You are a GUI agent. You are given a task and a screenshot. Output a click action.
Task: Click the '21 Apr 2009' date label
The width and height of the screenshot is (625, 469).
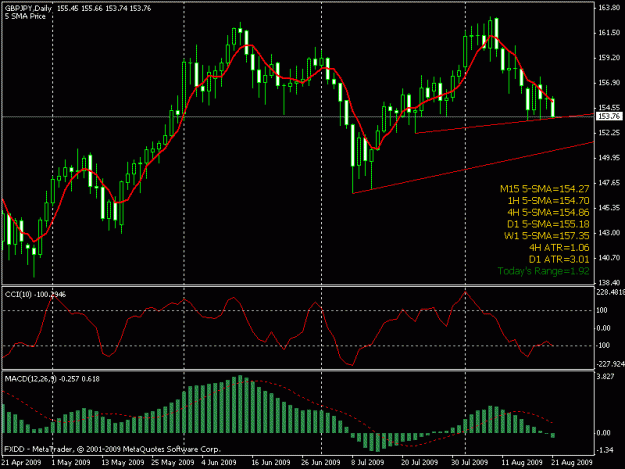22,462
